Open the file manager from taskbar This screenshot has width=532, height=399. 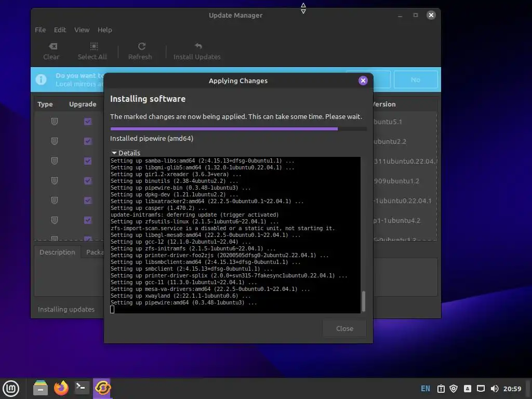[41, 388]
